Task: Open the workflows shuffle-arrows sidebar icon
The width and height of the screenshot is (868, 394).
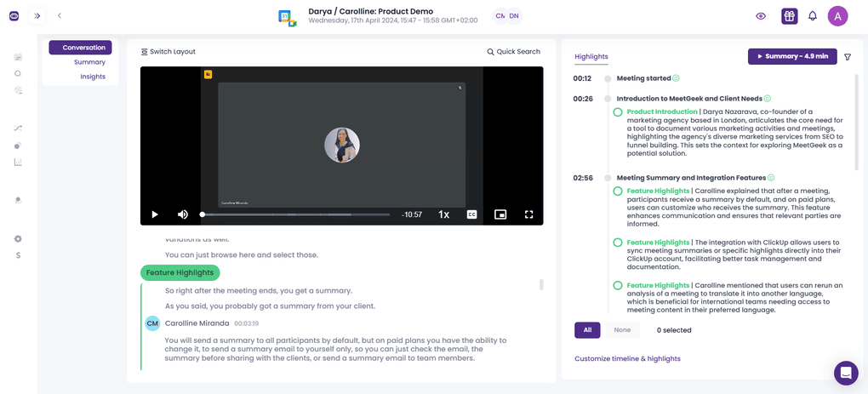Action: 18,128
